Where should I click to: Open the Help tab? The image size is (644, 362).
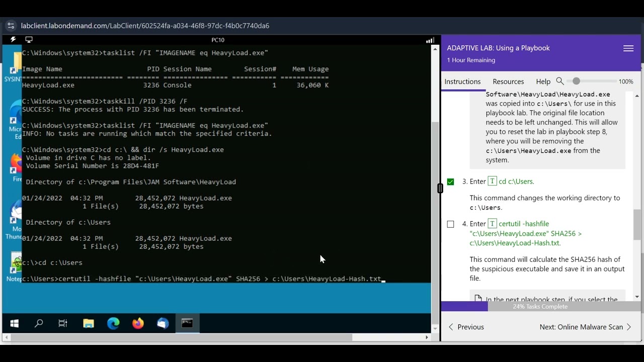543,81
